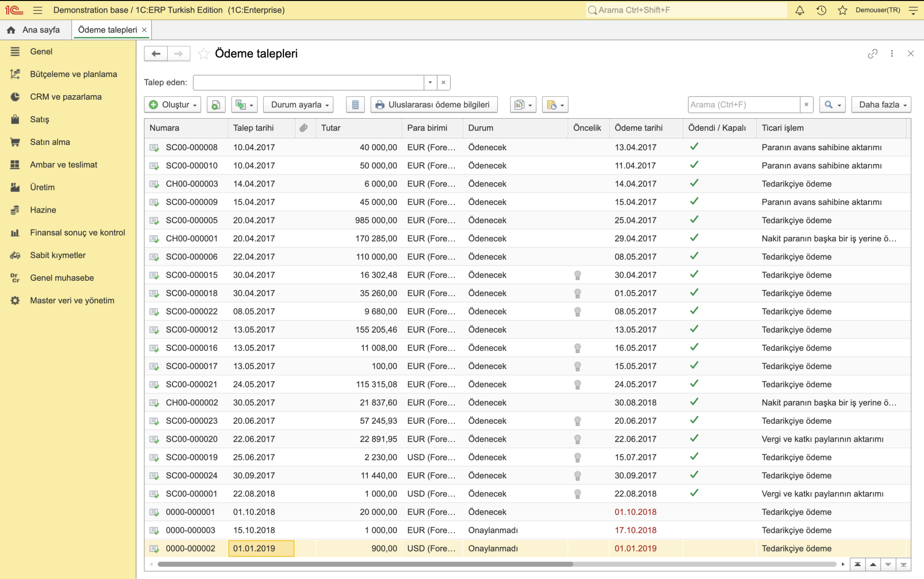Toggle Ödendi checkmark for SC00-000008

pyautogui.click(x=694, y=147)
